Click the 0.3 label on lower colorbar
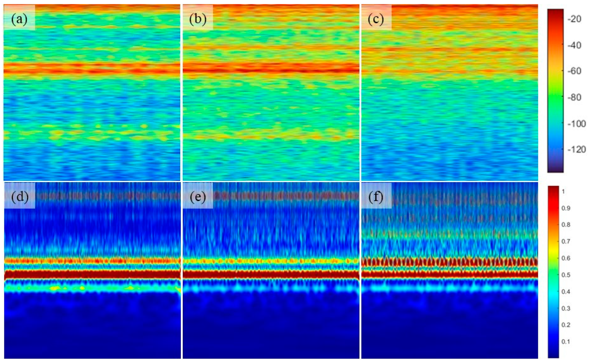 point(566,308)
